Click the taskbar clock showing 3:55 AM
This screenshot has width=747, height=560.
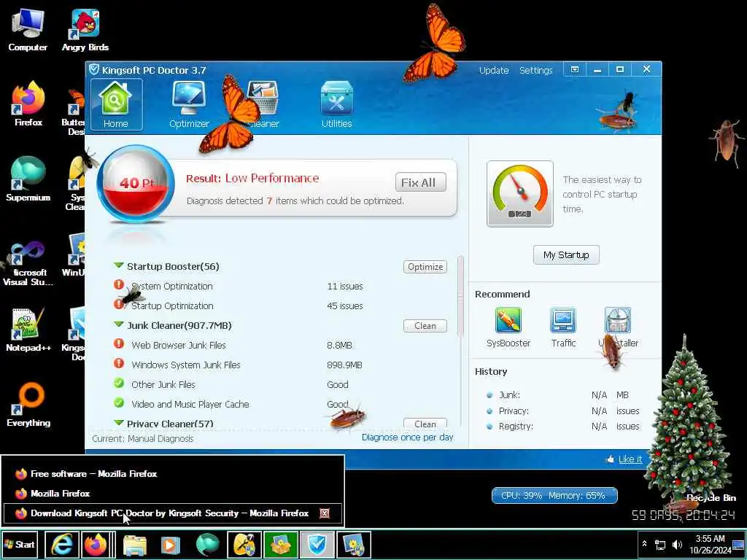(710, 544)
